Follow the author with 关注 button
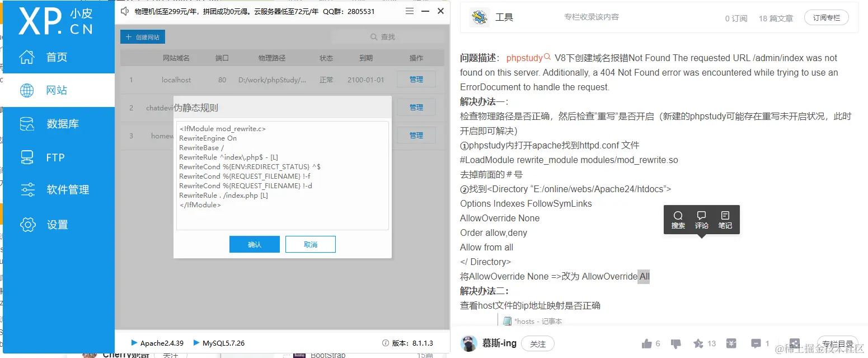Viewport: 868px width, 358px height. coord(538,343)
